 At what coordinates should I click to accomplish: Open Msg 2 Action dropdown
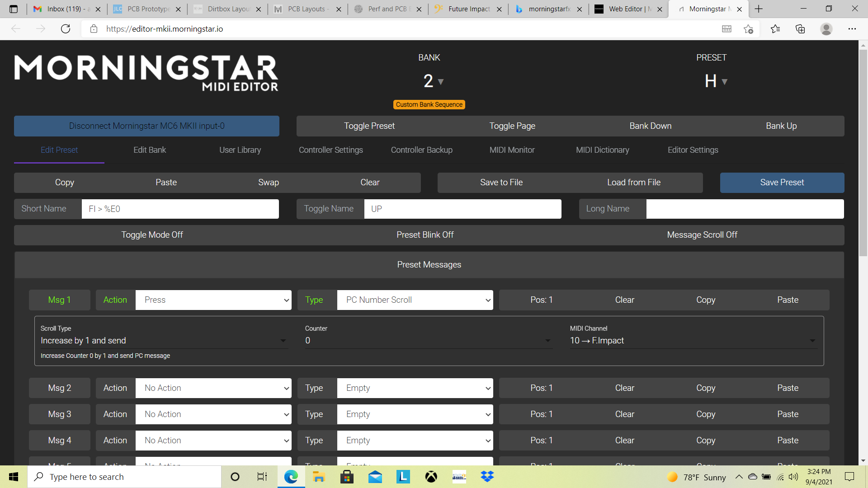coord(213,388)
